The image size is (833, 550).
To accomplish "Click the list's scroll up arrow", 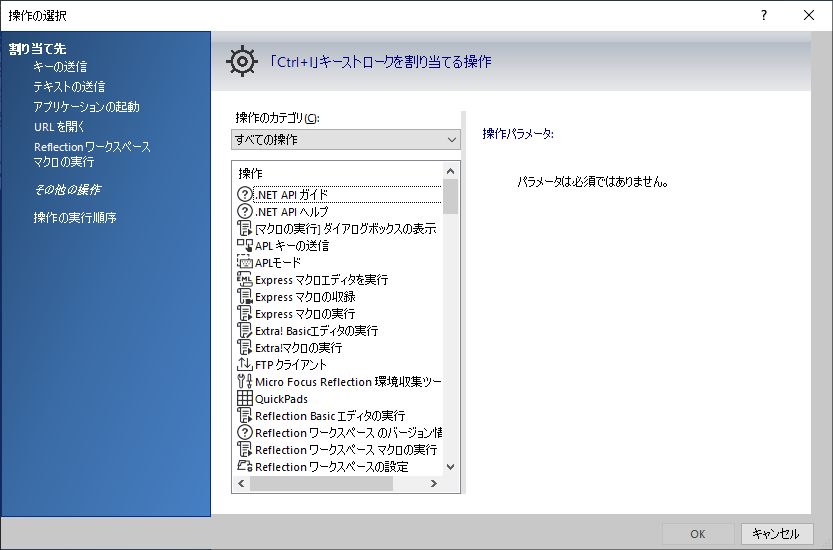I will click(x=450, y=171).
